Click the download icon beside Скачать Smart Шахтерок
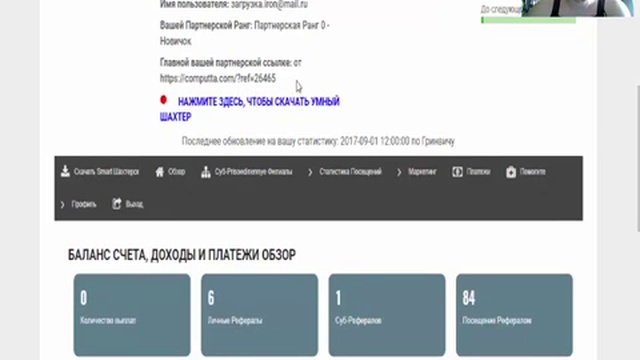This screenshot has height=360, width=640. 65,171
